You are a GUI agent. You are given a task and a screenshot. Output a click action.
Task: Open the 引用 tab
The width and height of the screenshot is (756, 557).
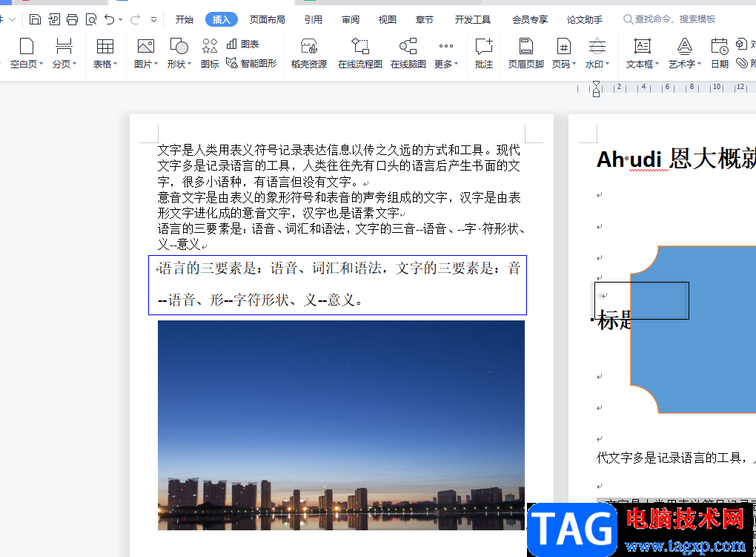[x=314, y=19]
